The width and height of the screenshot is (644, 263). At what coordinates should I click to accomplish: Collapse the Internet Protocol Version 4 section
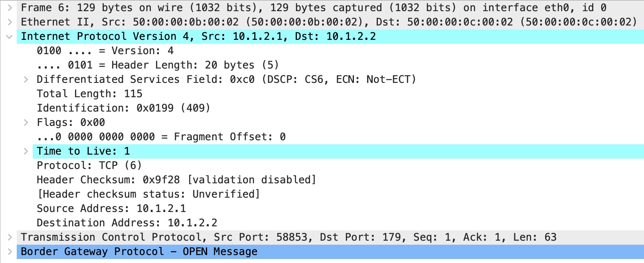point(10,36)
